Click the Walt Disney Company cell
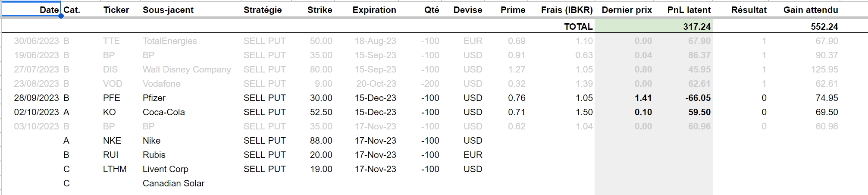Image resolution: width=868 pixels, height=195 pixels. tap(187, 69)
